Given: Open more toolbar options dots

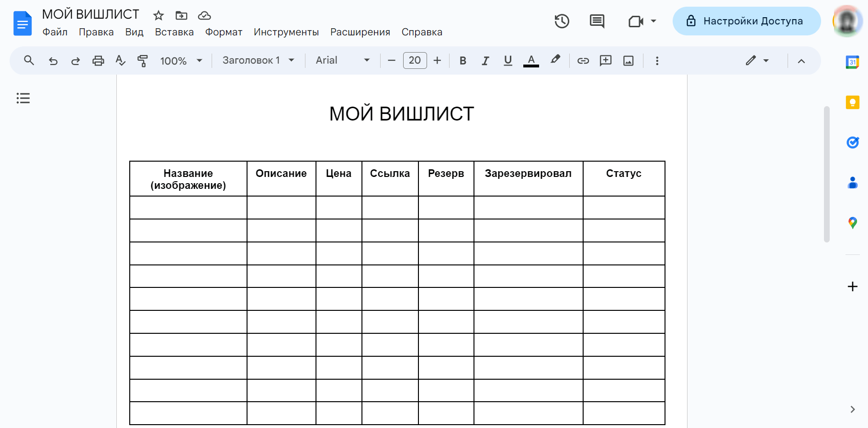Looking at the screenshot, I should (x=657, y=61).
